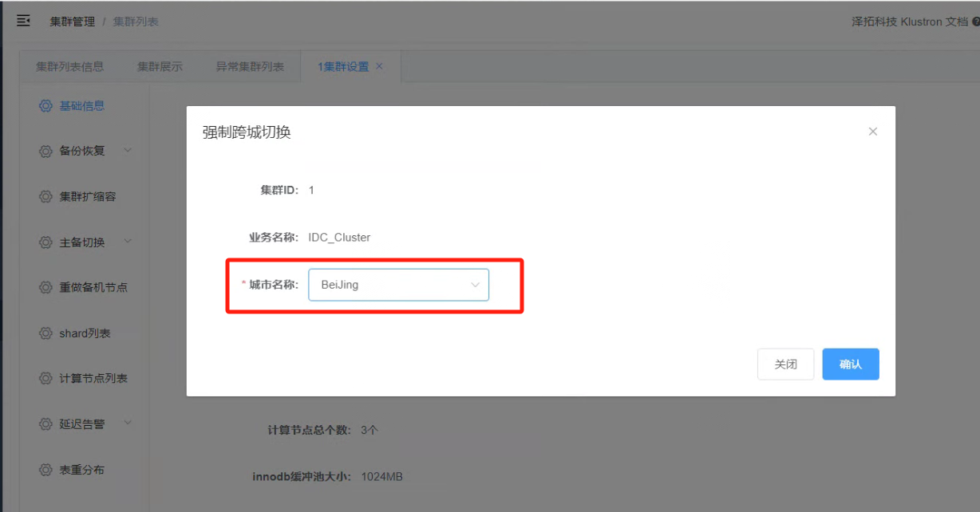
Task: Close the 强制跨城切换 dialog with X
Action: tap(872, 132)
